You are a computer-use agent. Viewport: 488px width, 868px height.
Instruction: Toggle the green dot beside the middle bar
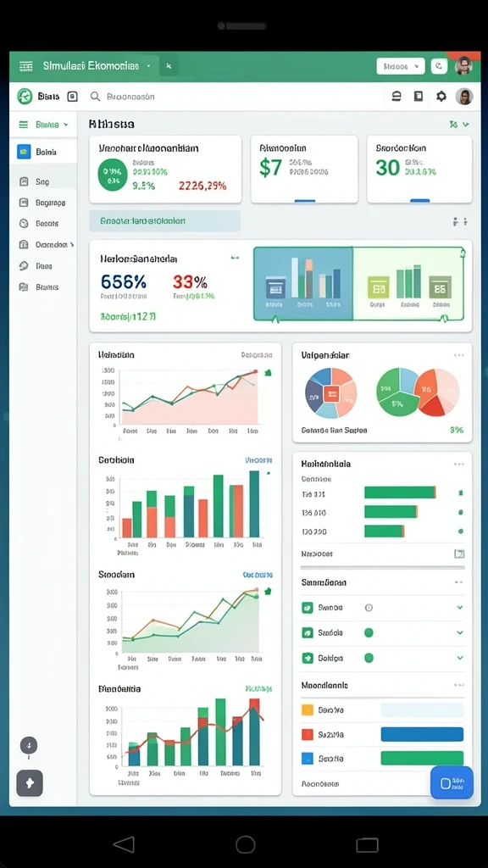pyautogui.click(x=461, y=513)
